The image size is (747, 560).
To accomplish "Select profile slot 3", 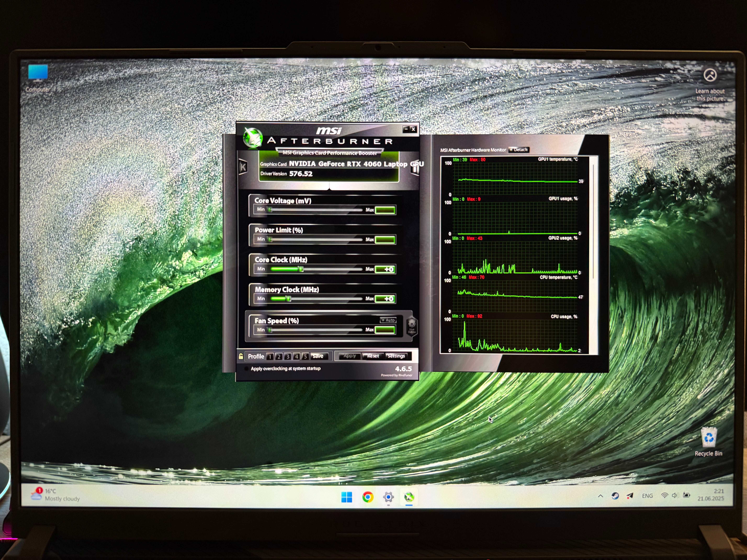I will pos(288,356).
